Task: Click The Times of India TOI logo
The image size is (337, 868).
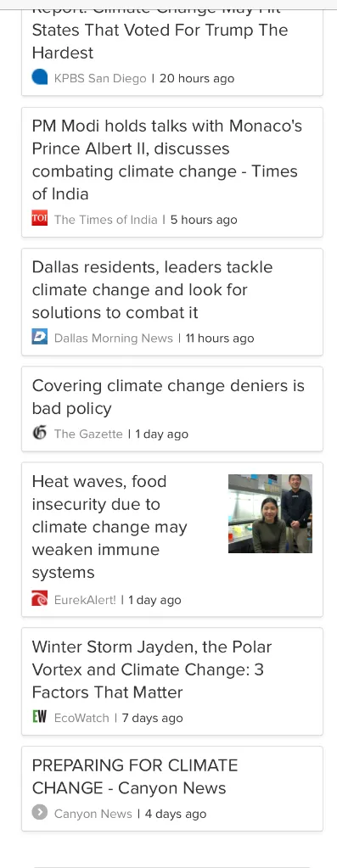Action: [x=39, y=219]
